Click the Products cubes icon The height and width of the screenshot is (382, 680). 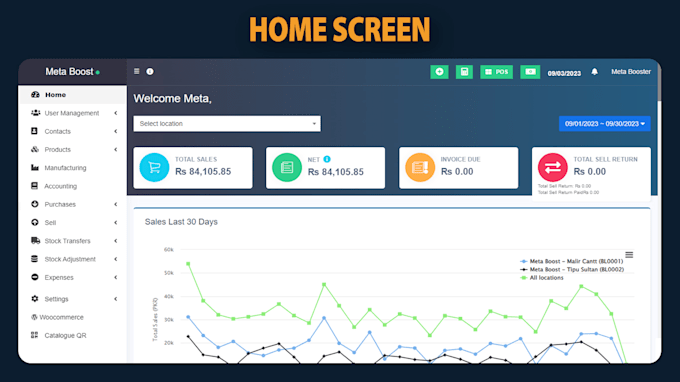click(35, 149)
